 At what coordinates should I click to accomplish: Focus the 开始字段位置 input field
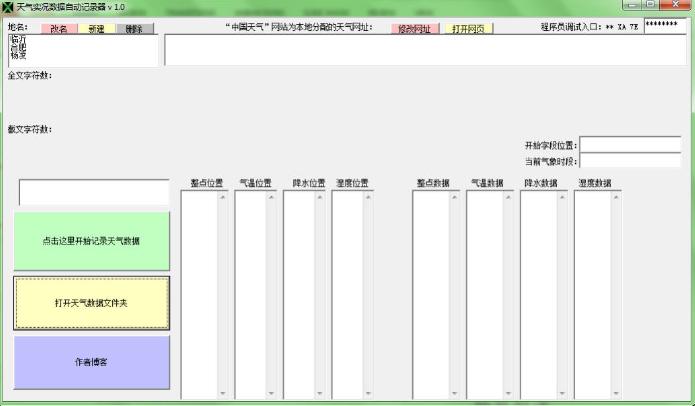point(630,145)
